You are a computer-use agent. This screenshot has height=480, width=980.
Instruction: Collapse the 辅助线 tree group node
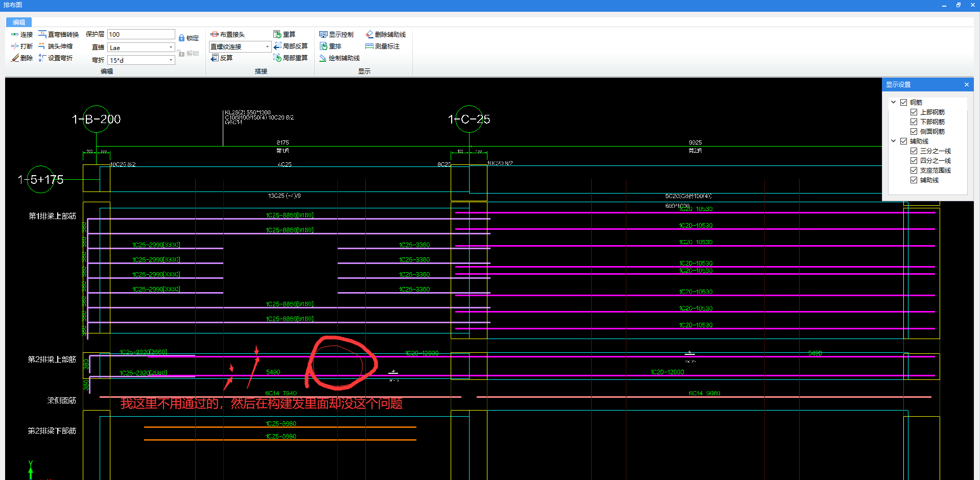(x=894, y=141)
